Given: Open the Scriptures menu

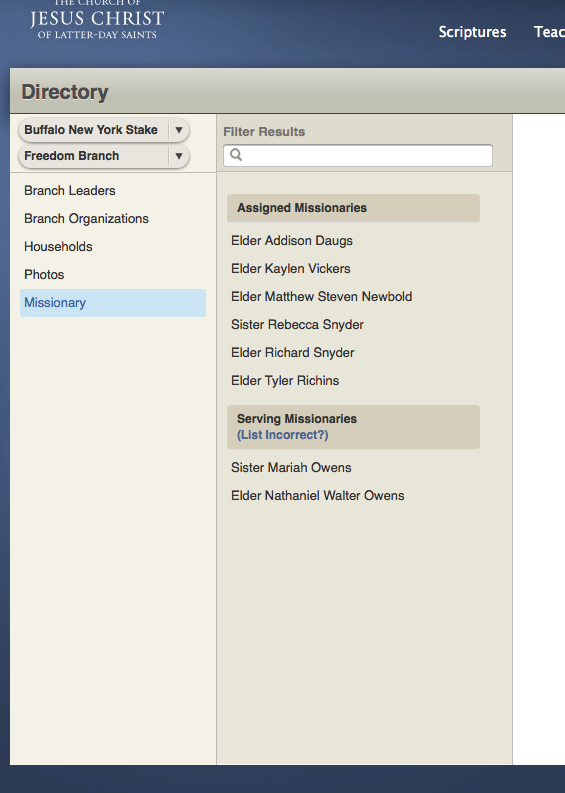Looking at the screenshot, I should [472, 32].
